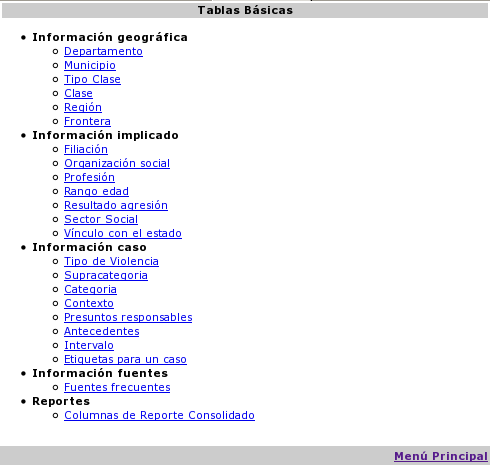Viewport: 490px width, 469px height.
Task: Open the Municipio link
Action: 90,65
